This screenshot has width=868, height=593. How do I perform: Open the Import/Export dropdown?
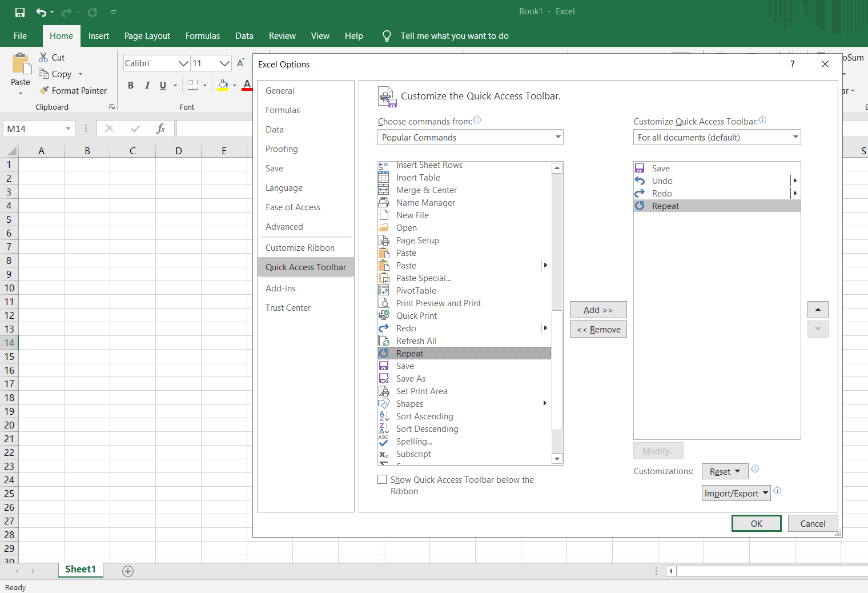click(x=736, y=492)
